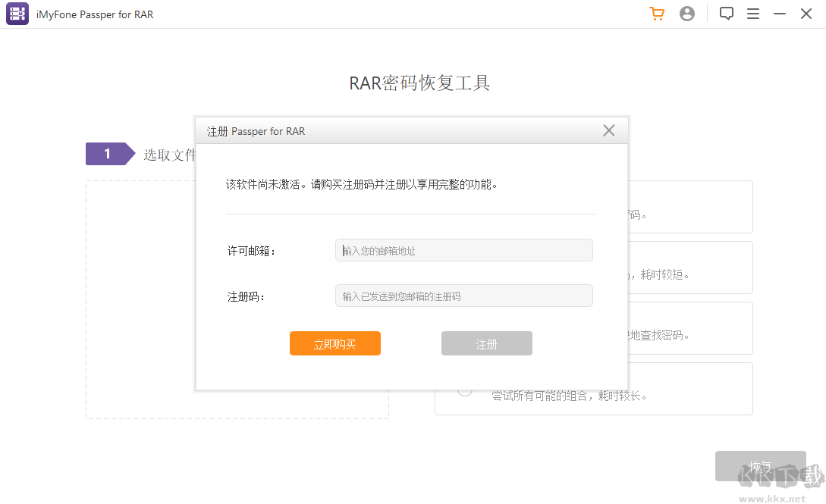Click the 注册 register button
The image size is (826, 504).
[486, 343]
